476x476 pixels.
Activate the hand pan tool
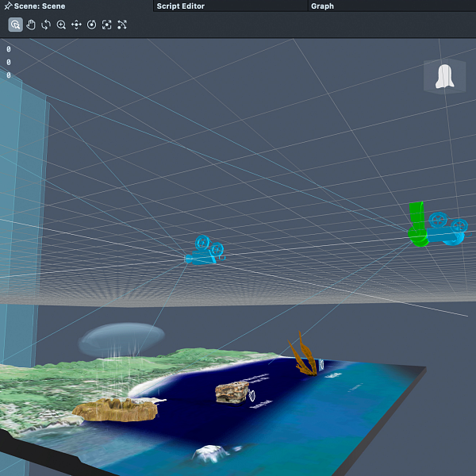point(31,25)
